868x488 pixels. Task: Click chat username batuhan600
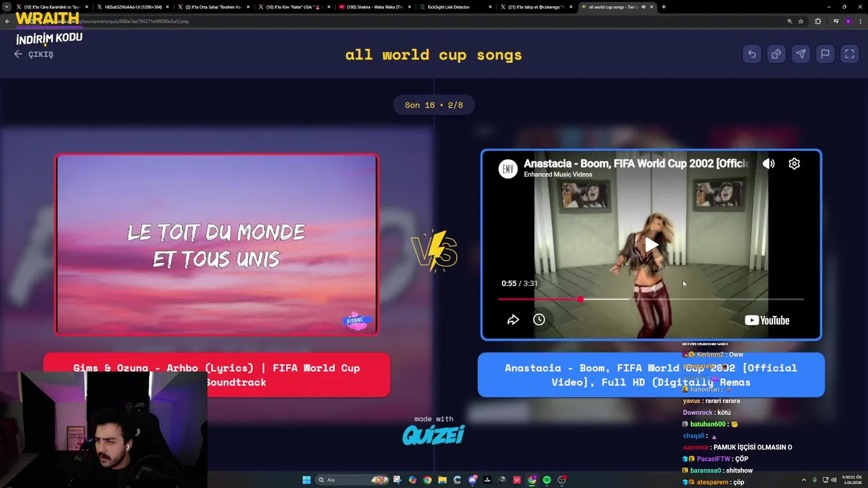(x=708, y=424)
